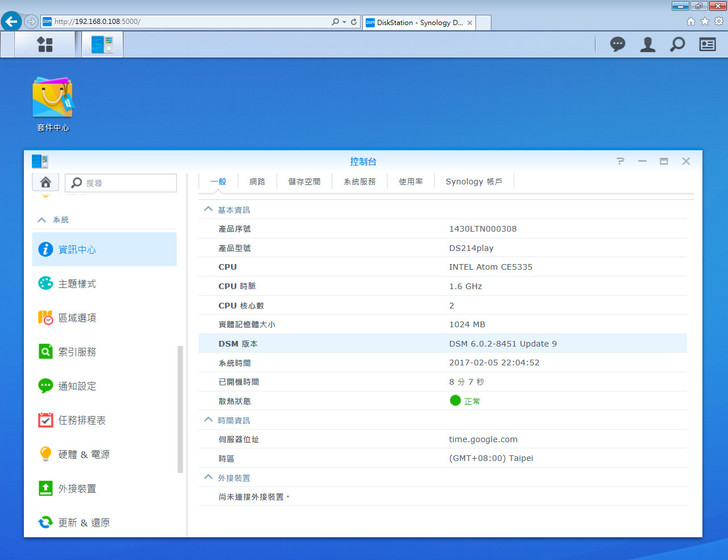Collapse the 基本資訊 section
Viewport: 728px width, 560px height.
pyautogui.click(x=208, y=210)
